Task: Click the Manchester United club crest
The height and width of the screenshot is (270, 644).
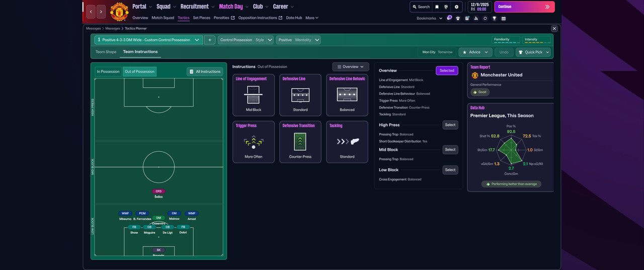Action: click(119, 12)
